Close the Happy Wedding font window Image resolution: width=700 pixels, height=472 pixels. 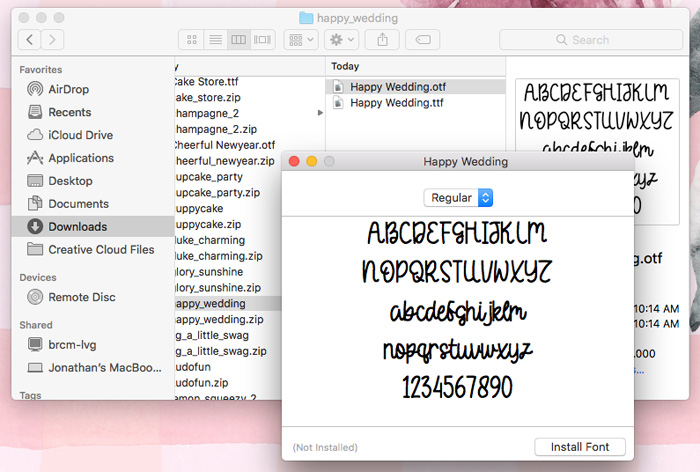click(294, 161)
